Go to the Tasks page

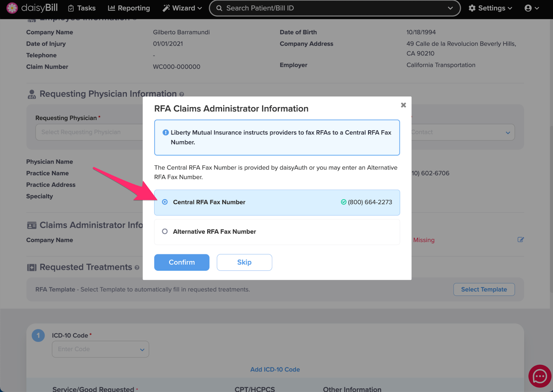[82, 8]
